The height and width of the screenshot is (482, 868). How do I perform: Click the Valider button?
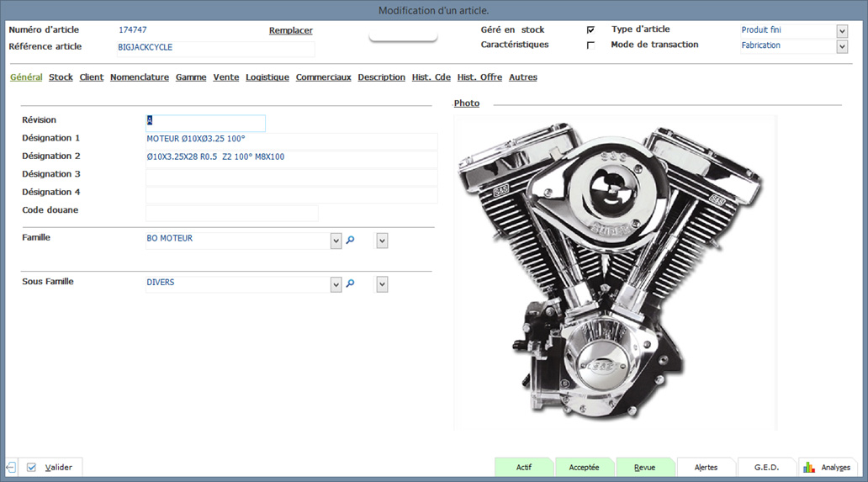[50, 467]
